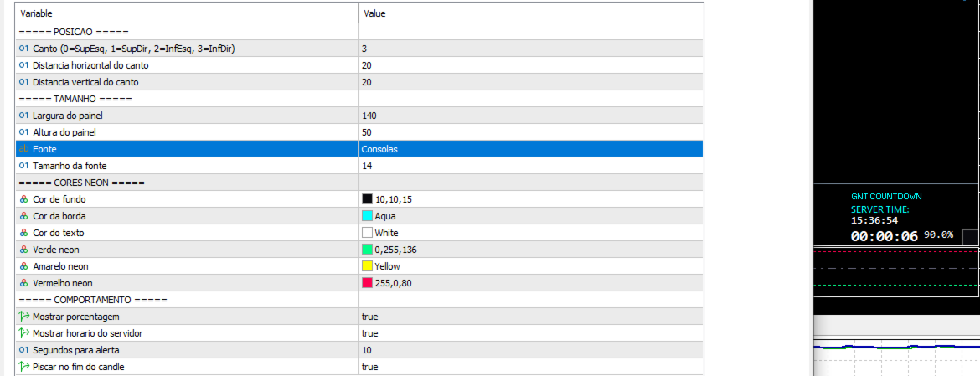Click the integer icon beside Canto parameter
This screenshot has width=980, height=376.
tap(23, 48)
